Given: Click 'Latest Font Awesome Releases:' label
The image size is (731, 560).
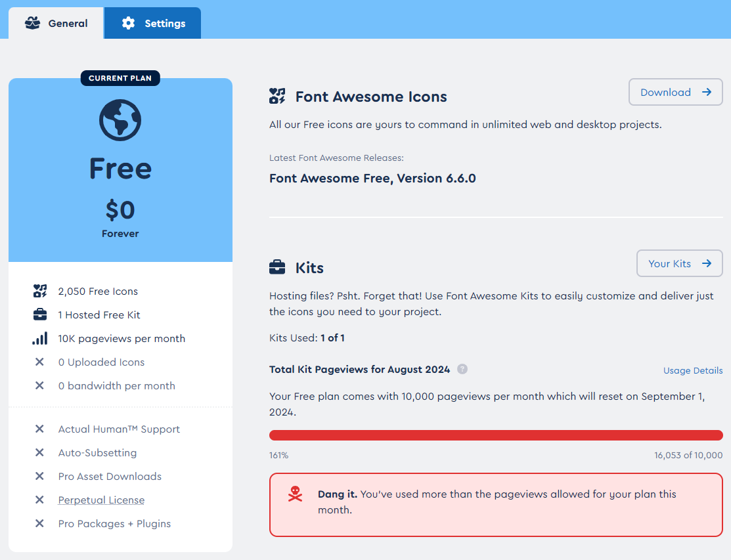Looking at the screenshot, I should [336, 158].
